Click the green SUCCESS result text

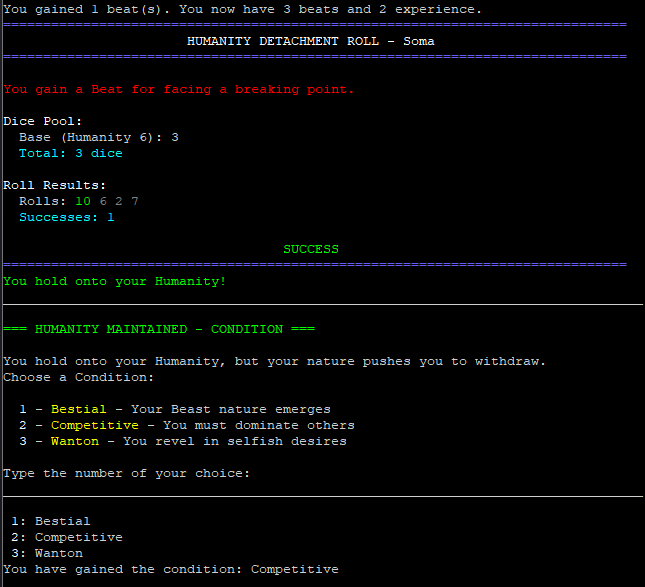point(311,249)
